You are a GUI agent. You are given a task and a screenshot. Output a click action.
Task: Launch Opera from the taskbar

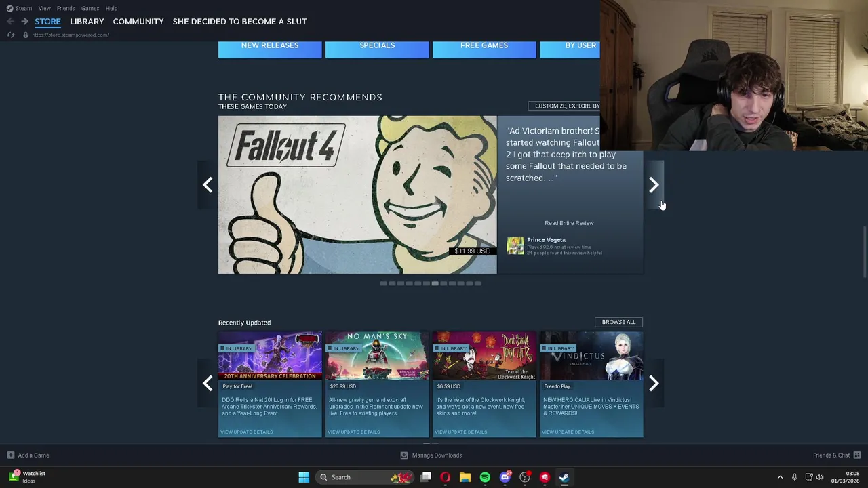446,477
